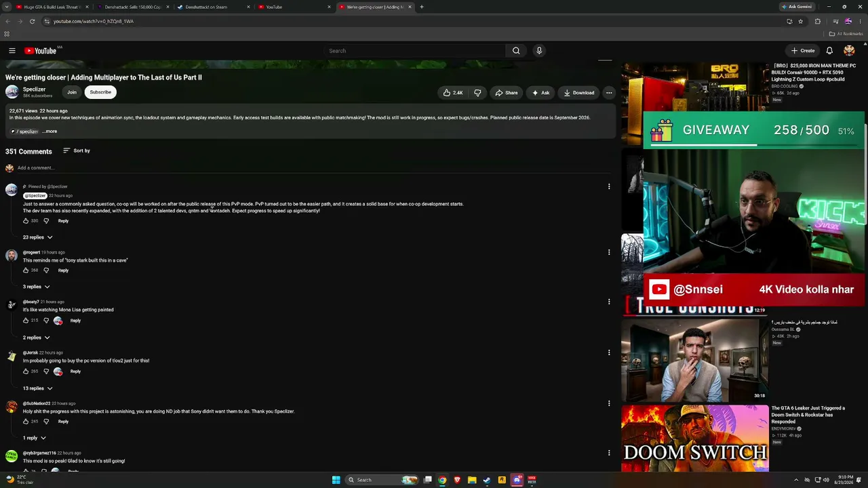868x488 pixels.
Task: Open Steam from the taskbar
Action: [x=487, y=480]
